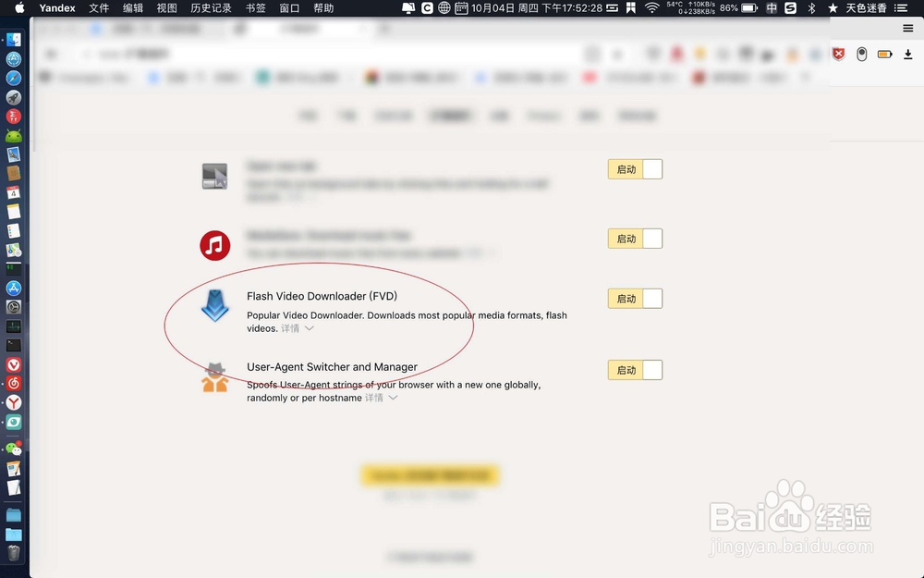Open WeChat from the dock
This screenshot has height=578, width=924.
click(x=14, y=449)
